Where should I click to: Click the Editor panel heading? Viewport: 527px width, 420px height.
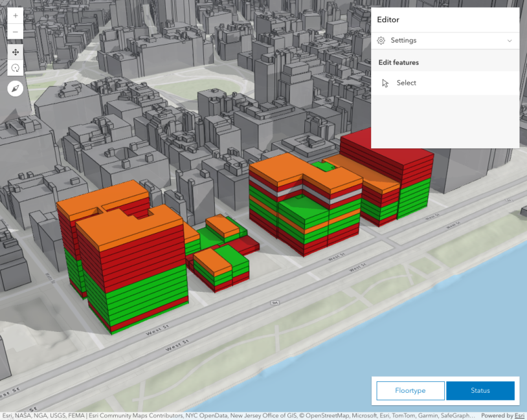(388, 20)
